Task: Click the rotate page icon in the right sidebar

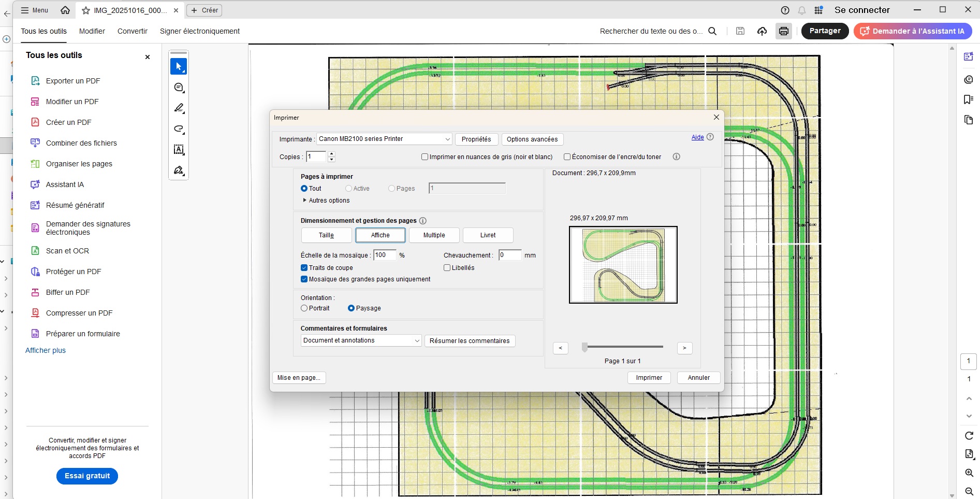Action: [969, 436]
